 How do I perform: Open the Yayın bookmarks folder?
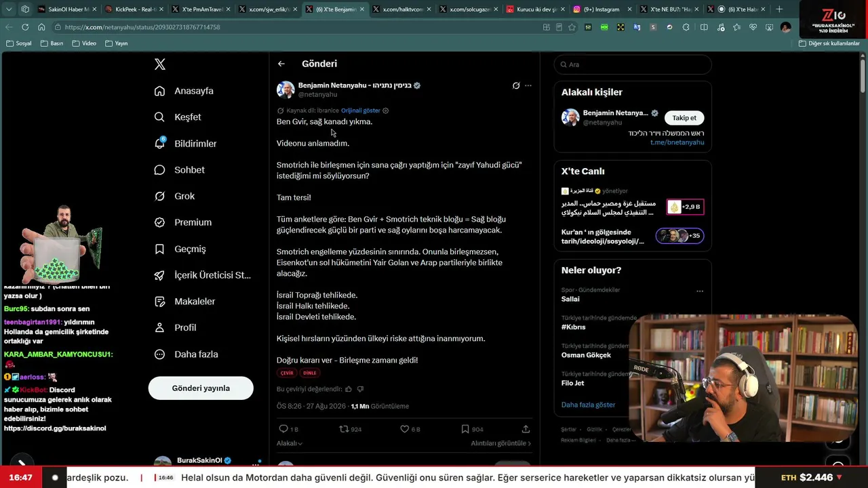coord(117,43)
